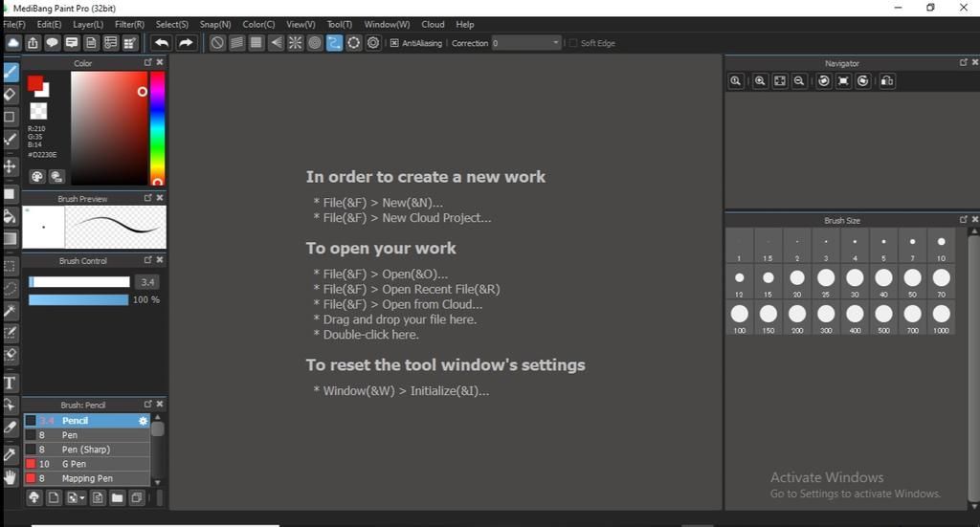Select the Eyedropper tool

10,454
